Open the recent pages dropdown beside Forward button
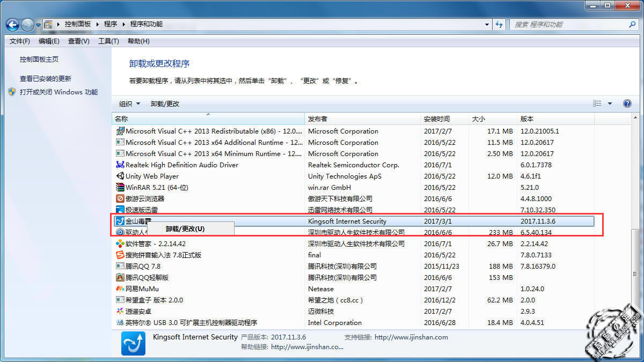The image size is (644, 362). pos(38,25)
